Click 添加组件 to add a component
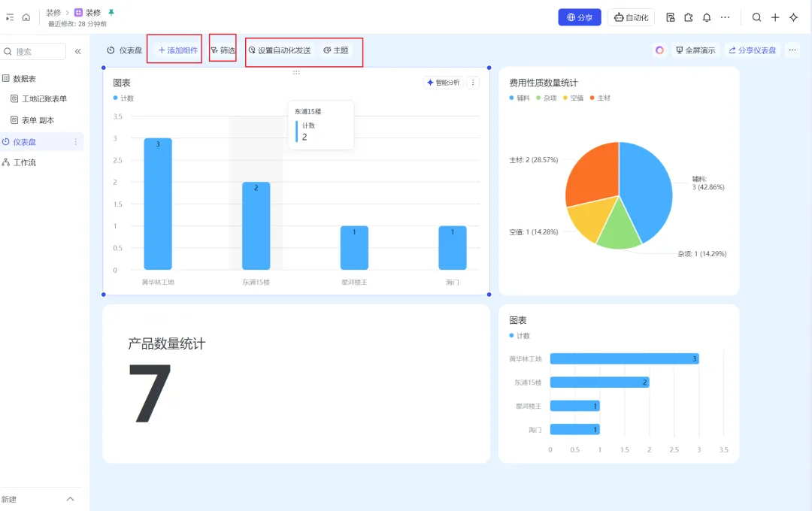 (177, 50)
